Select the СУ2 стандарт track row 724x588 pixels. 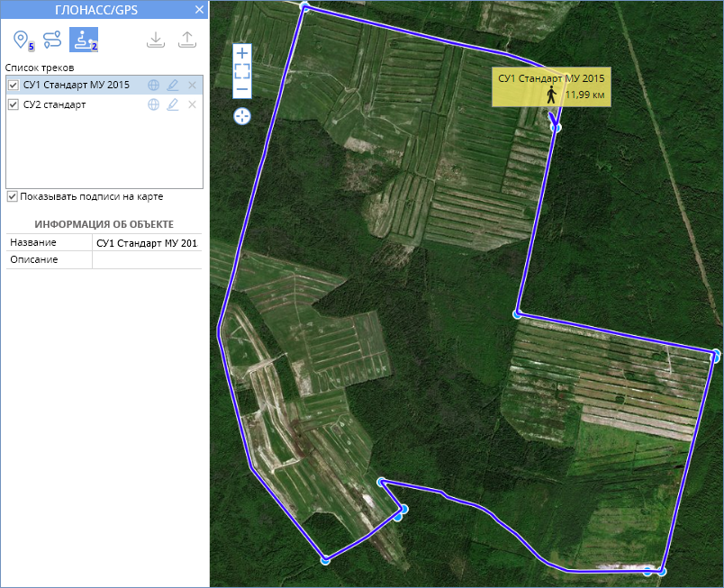[104, 104]
